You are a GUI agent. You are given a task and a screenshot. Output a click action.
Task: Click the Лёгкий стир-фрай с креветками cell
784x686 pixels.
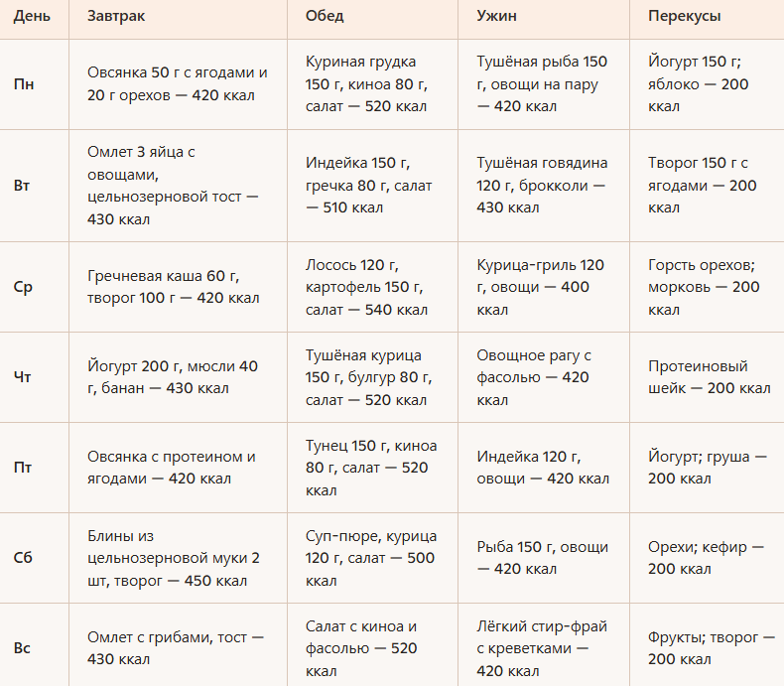(544, 645)
